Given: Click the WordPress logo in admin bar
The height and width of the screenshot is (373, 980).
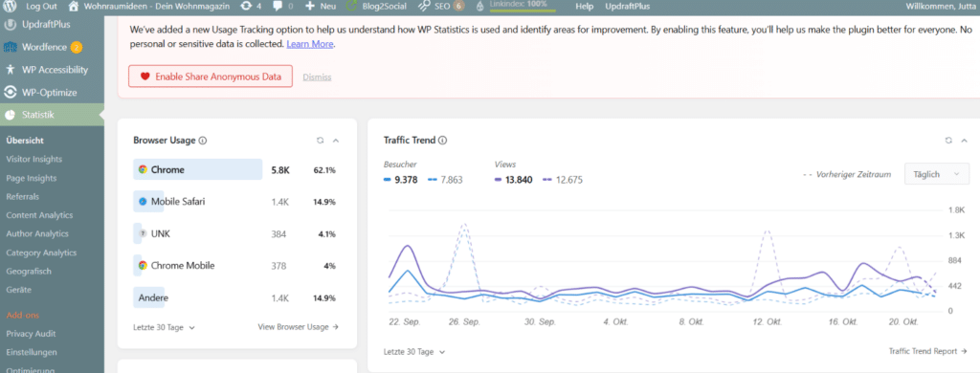Looking at the screenshot, I should click(x=10, y=7).
